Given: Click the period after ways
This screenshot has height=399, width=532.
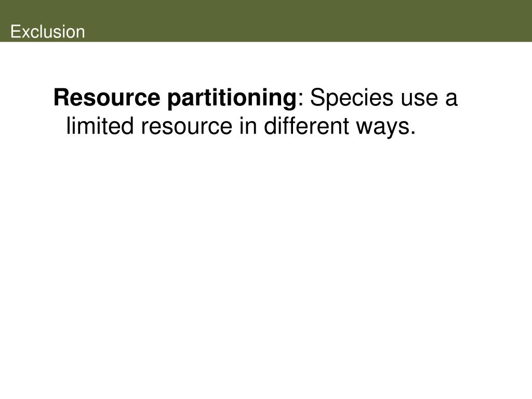Looking at the screenshot, I should [x=412, y=132].
